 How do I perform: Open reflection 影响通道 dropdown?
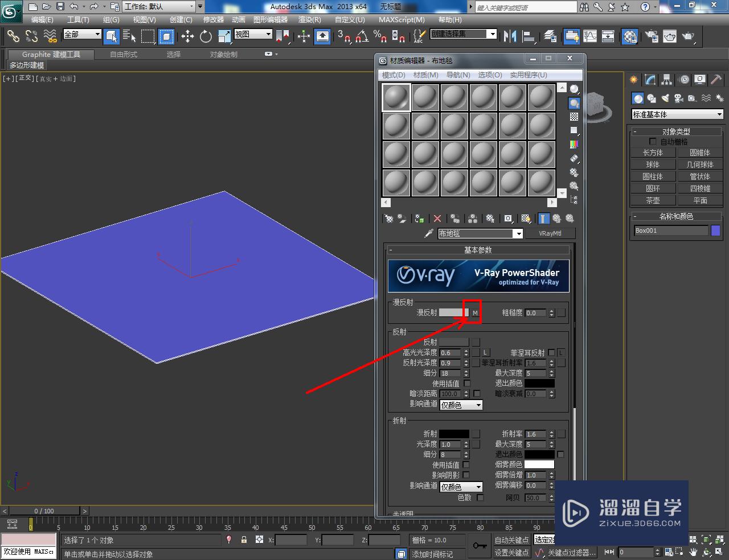click(x=461, y=405)
